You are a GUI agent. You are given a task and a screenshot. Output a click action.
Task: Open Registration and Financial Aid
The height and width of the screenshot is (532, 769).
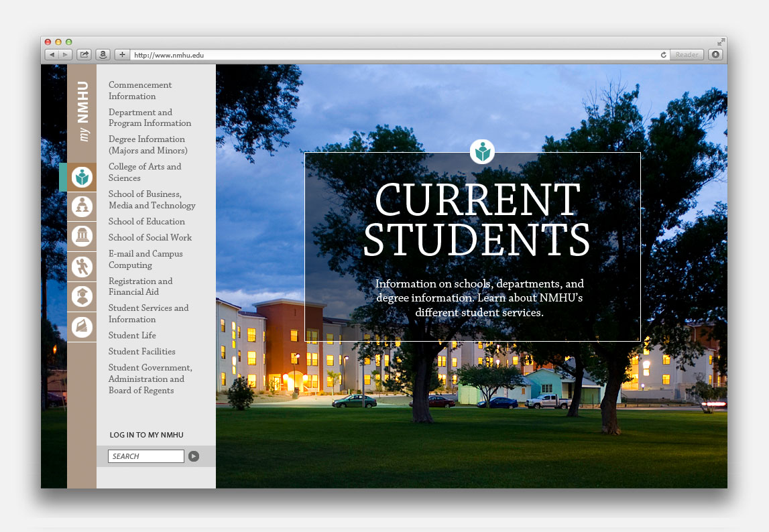click(x=140, y=286)
